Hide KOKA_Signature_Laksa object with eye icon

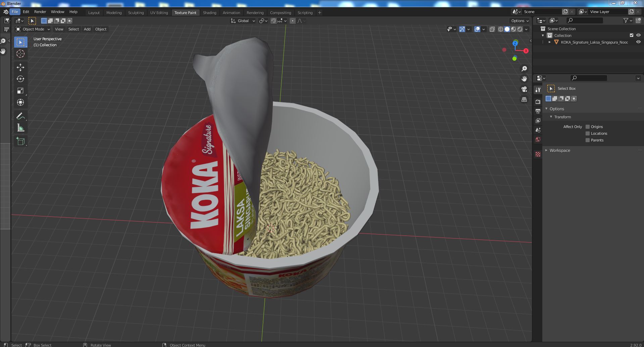click(638, 42)
